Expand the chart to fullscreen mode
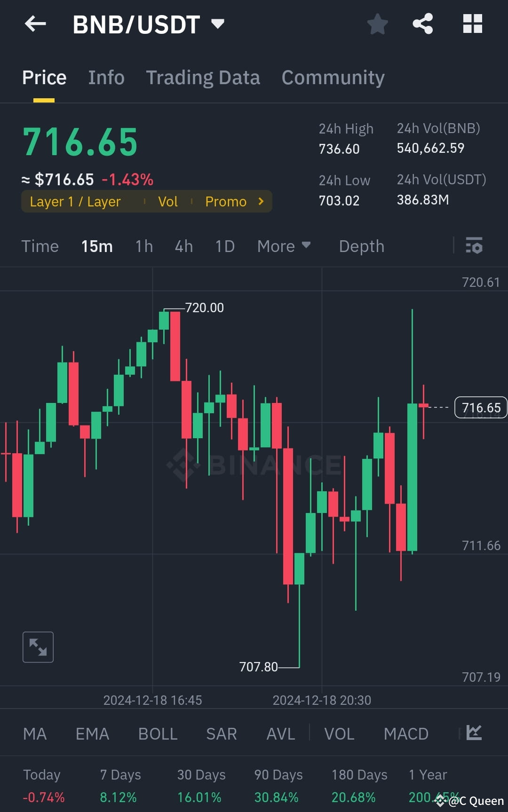The image size is (508, 812). [x=38, y=646]
